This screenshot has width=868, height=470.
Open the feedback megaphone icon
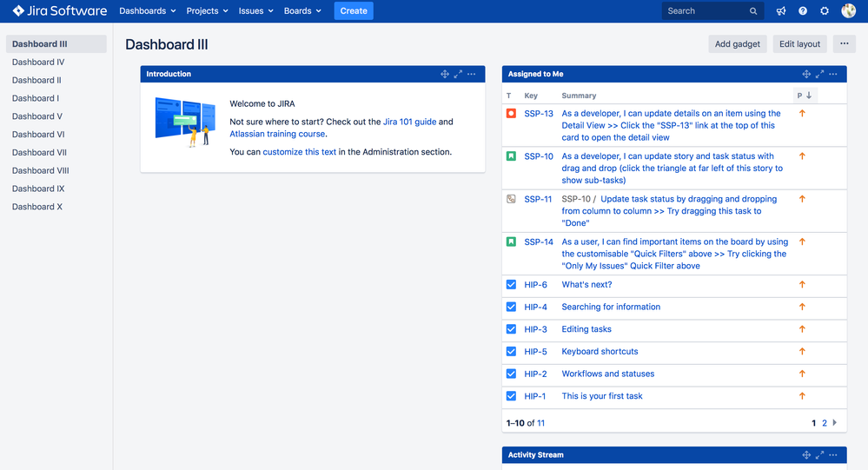[x=781, y=11]
